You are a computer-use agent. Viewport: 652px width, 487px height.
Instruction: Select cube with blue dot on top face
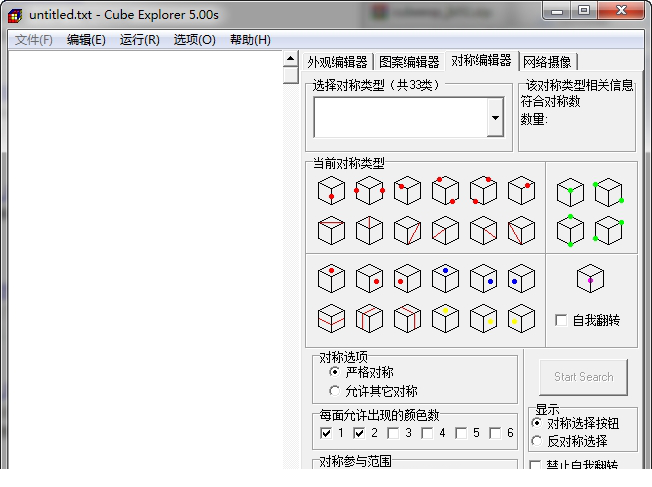pos(445,278)
